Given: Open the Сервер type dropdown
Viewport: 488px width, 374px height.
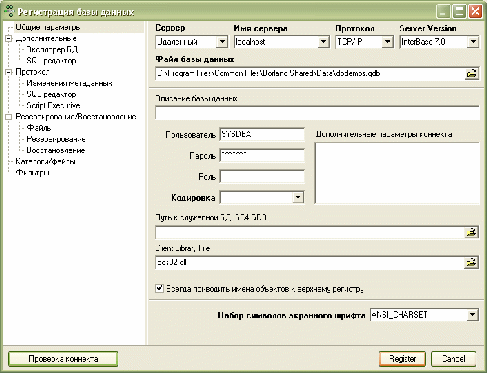Looking at the screenshot, I should coord(222,42).
